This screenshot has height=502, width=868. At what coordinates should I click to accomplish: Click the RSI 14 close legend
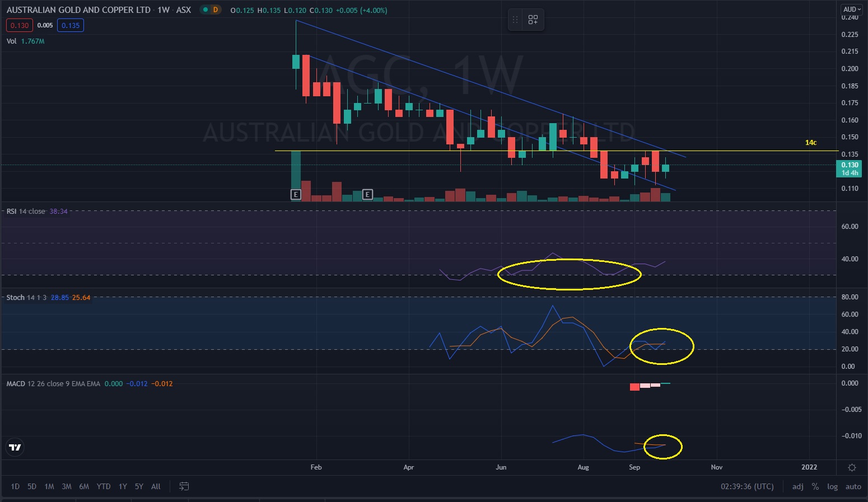[x=26, y=212]
